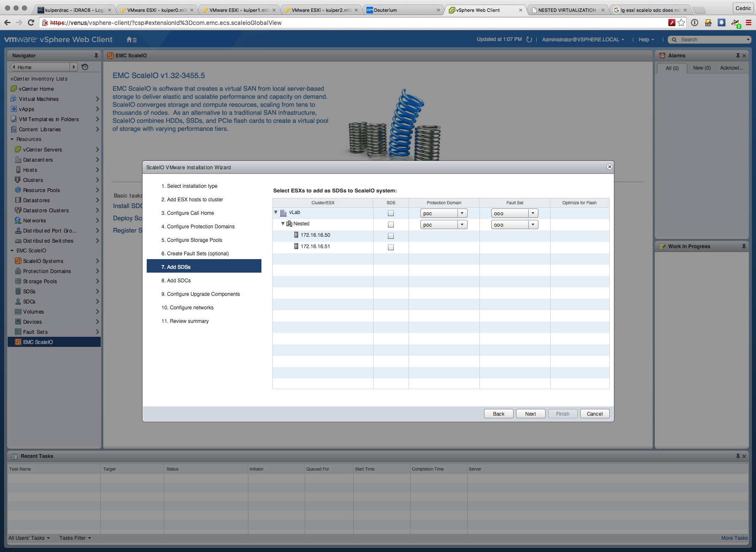756x552 pixels.
Task: Pin the Navigator panel
Action: coord(96,56)
